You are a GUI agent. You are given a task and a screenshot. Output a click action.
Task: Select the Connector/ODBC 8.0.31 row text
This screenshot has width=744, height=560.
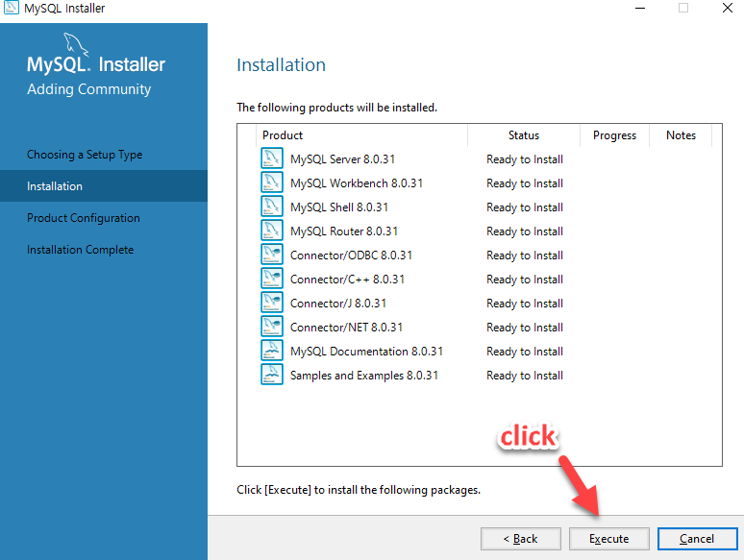351,256
